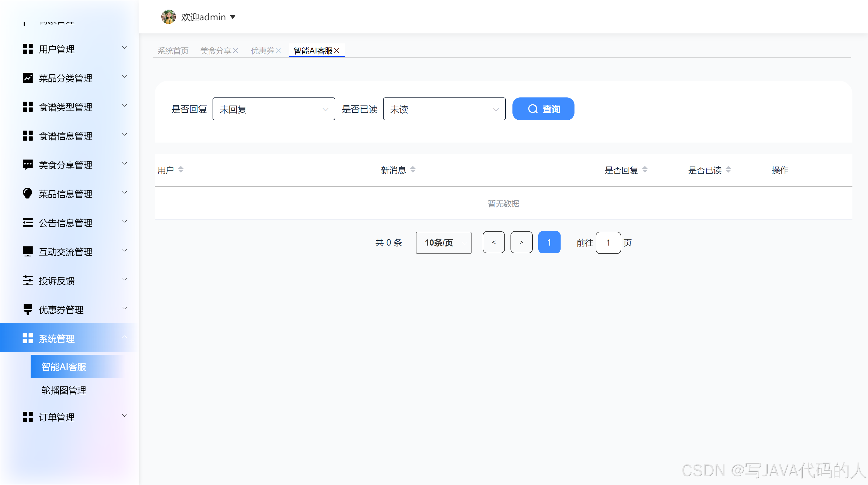Sort by 是否回复 column arrows

point(645,170)
